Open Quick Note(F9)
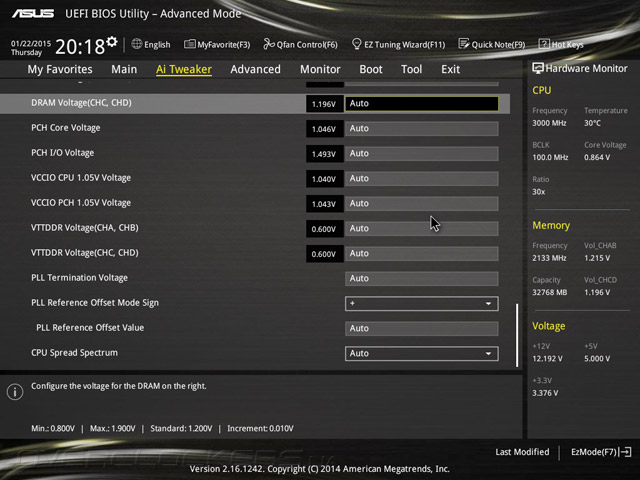640x480 pixels. (x=492, y=44)
